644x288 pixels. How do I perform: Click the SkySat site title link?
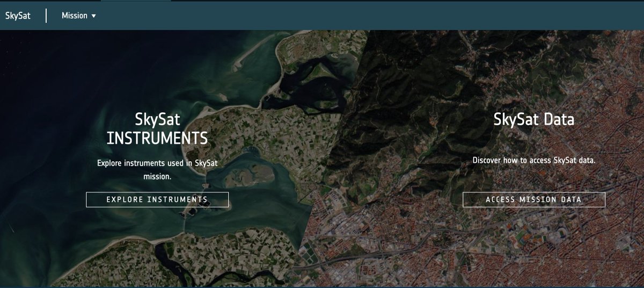click(18, 16)
